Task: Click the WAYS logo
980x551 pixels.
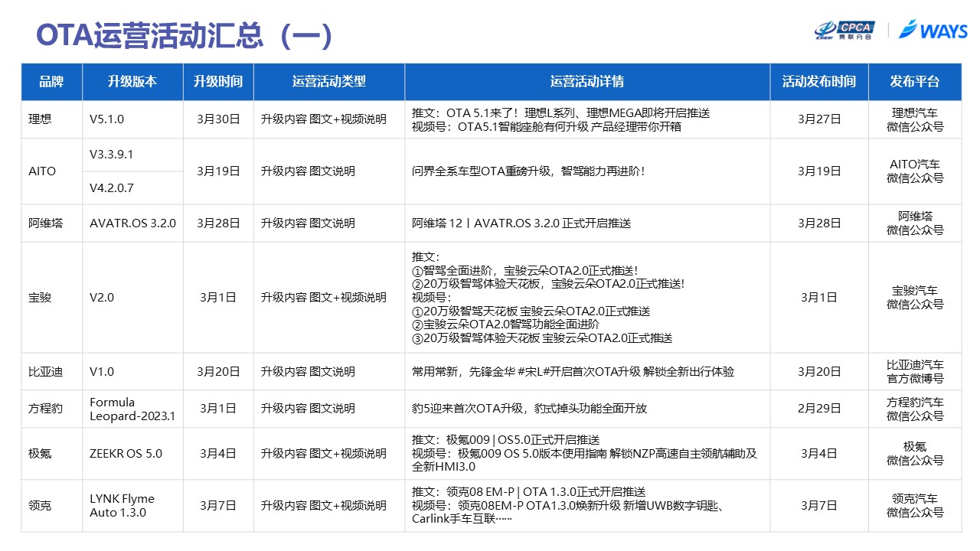Action: 933,30
